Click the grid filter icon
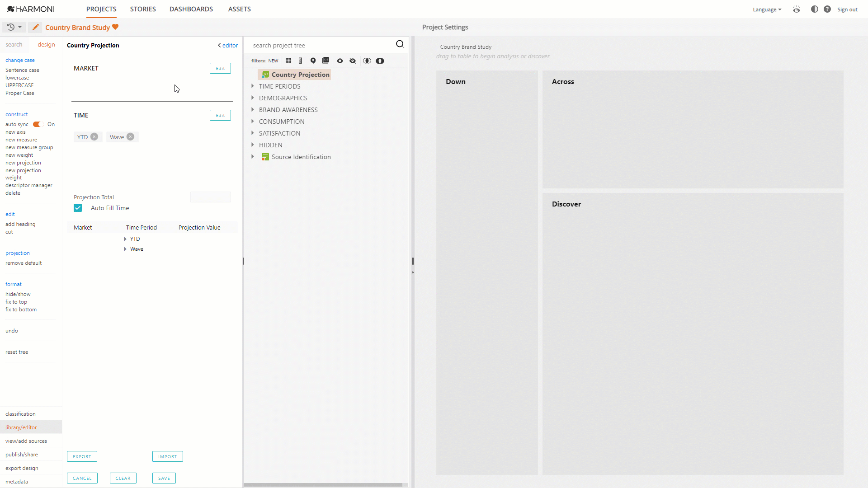 click(x=288, y=61)
